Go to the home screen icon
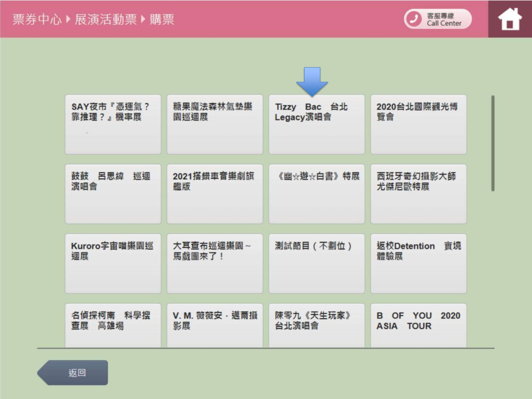 (x=510, y=19)
